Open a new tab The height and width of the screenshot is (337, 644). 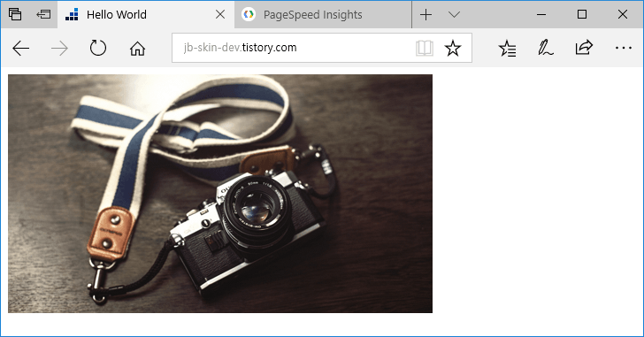[425, 15]
